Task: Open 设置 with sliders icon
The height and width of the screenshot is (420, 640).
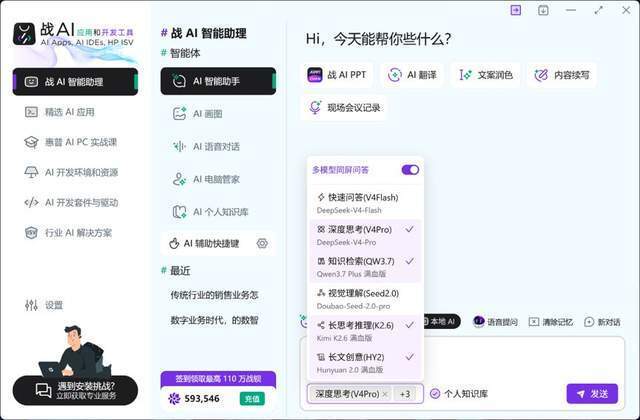Action: click(44, 305)
